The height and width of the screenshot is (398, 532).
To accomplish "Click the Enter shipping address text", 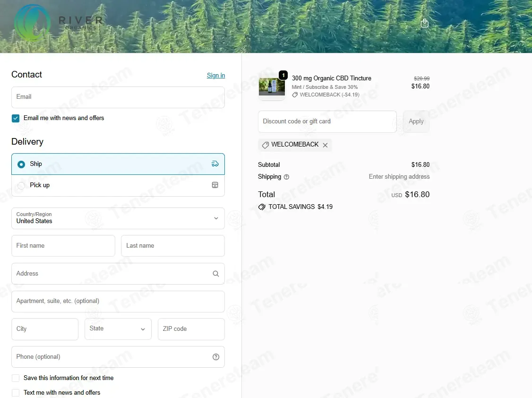I will (x=399, y=177).
